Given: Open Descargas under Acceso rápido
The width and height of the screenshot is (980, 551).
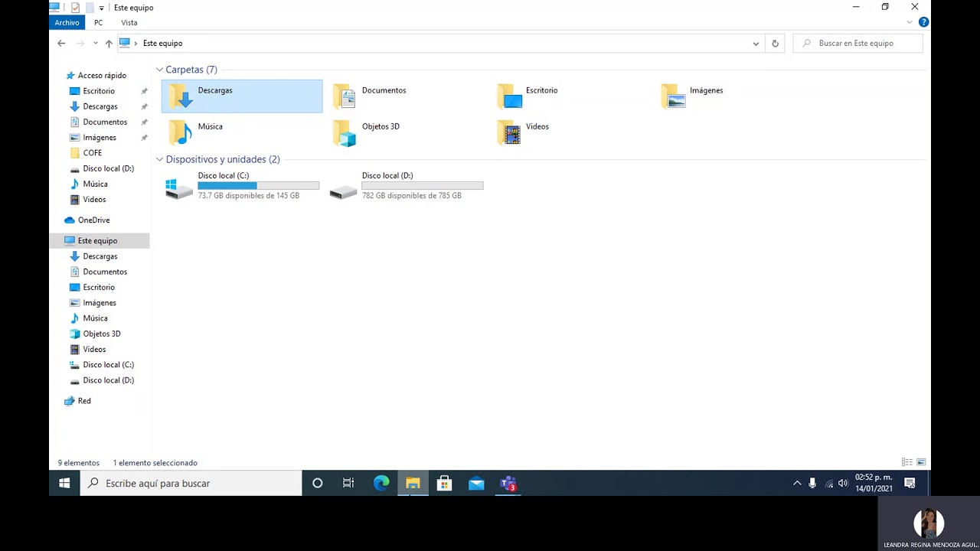Looking at the screenshot, I should pos(100,106).
